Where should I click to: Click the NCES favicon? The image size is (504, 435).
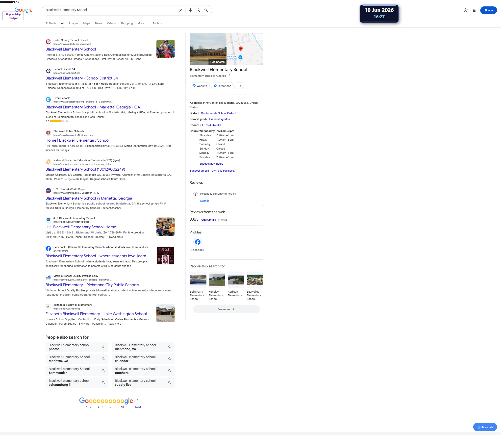[48, 162]
